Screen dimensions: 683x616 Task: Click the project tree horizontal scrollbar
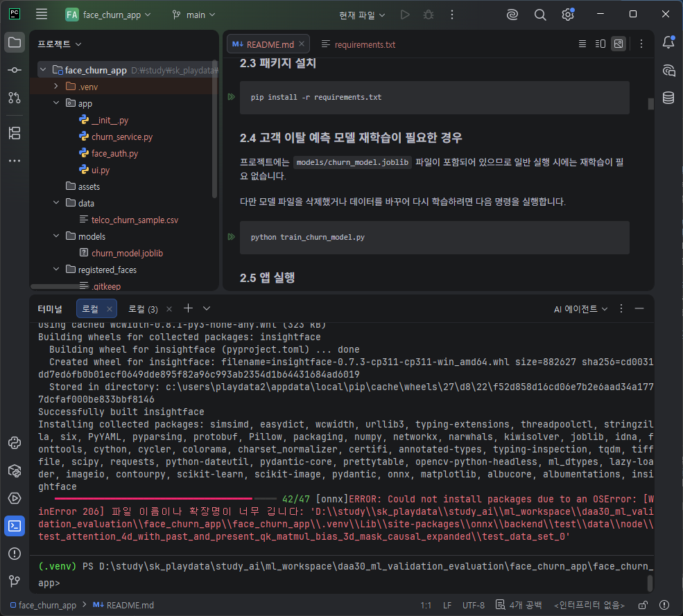[x=61, y=286]
